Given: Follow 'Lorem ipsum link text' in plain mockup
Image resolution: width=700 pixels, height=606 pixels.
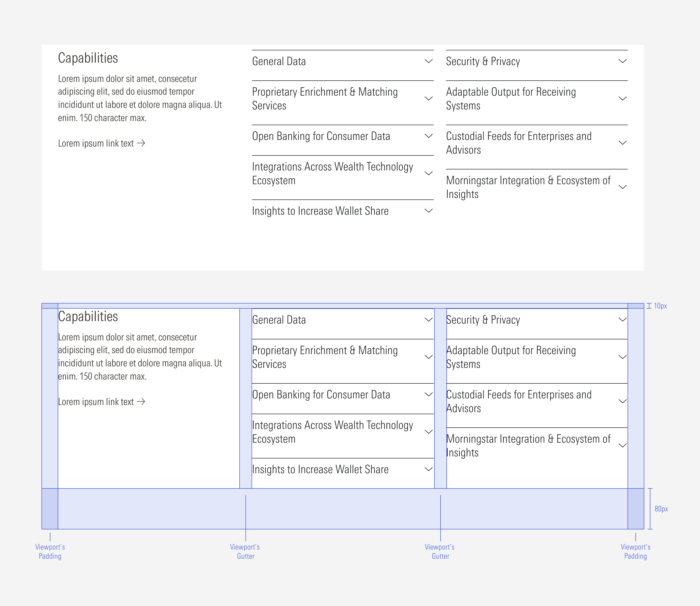Looking at the screenshot, I should (101, 143).
